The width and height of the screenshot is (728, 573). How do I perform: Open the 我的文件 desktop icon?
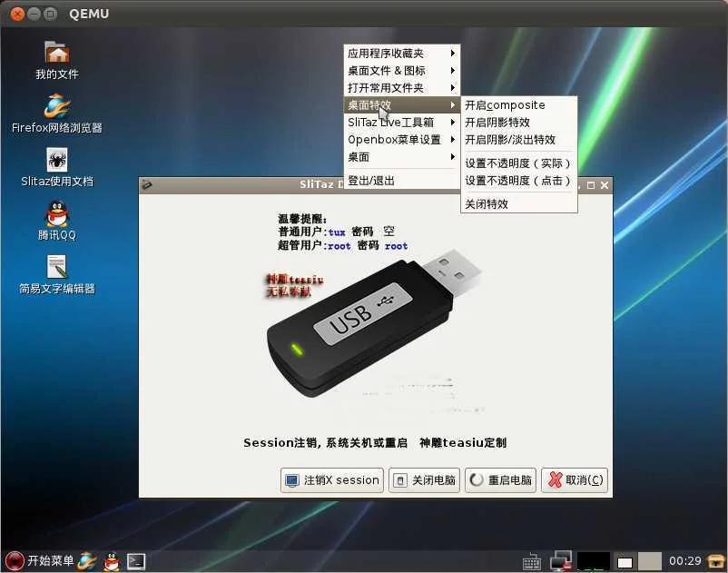coord(57,60)
